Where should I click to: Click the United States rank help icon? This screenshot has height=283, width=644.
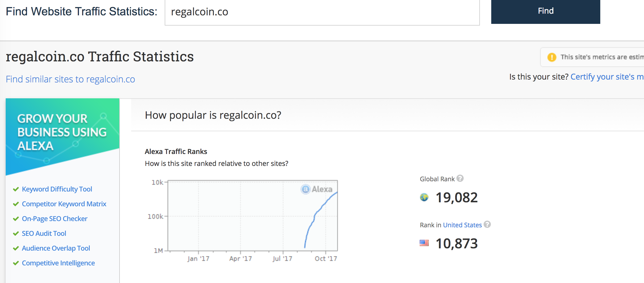(487, 224)
